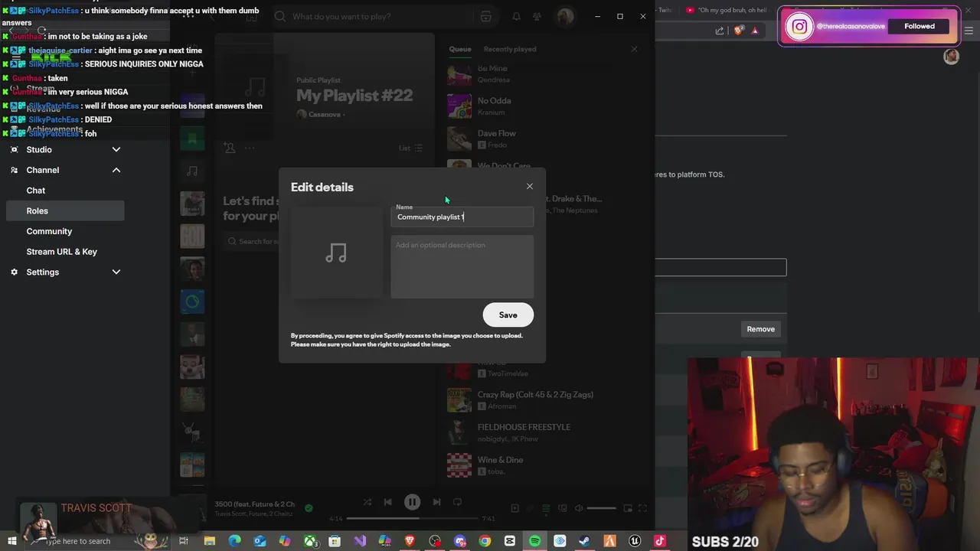Toggle shuffle in Spotify player
Image resolution: width=980 pixels, height=551 pixels.
click(x=367, y=502)
